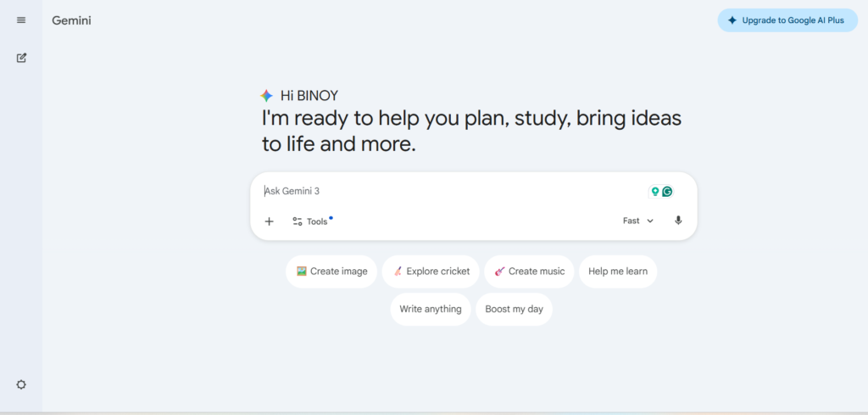Choose the Boost my day chip
This screenshot has width=868, height=415.
(x=514, y=309)
